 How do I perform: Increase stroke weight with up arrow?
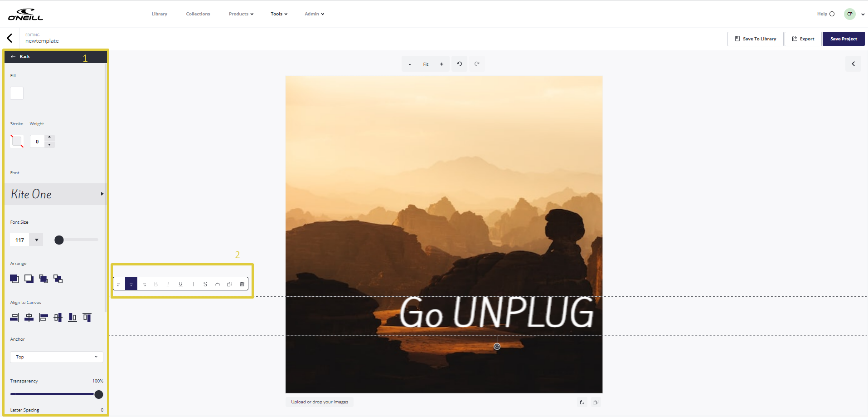click(x=49, y=137)
